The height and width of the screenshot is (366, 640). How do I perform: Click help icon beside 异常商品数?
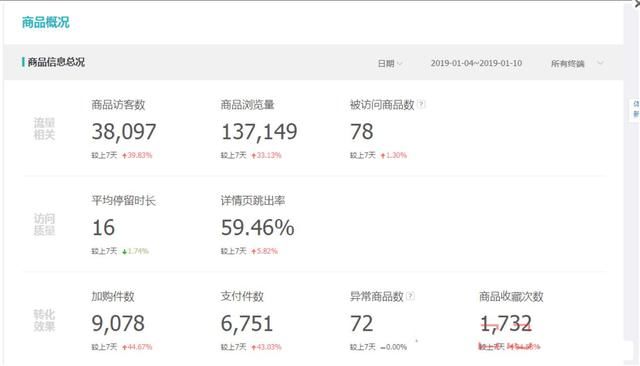411,296
